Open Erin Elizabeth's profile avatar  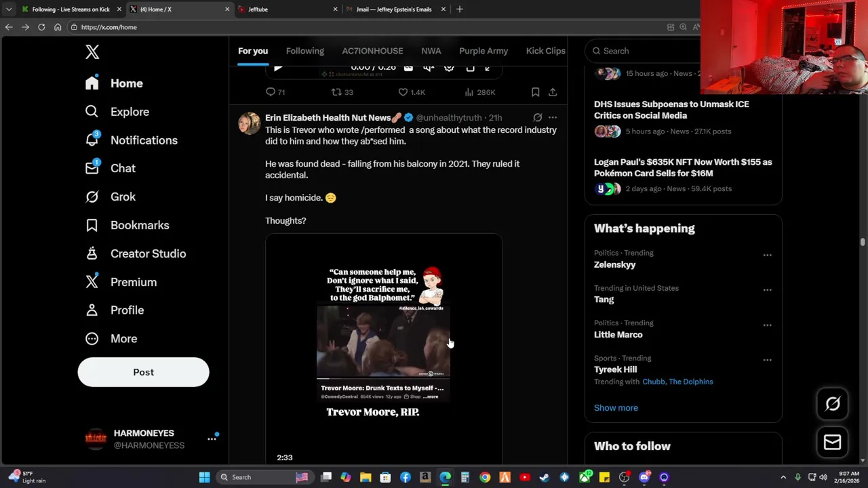click(x=249, y=123)
